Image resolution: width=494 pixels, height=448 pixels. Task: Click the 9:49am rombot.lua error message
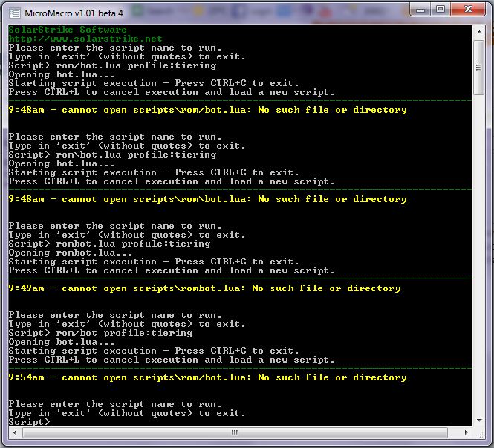pyautogui.click(x=204, y=288)
